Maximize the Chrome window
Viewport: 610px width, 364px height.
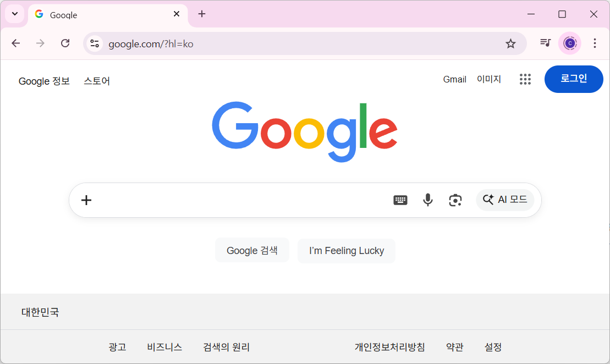tap(562, 14)
